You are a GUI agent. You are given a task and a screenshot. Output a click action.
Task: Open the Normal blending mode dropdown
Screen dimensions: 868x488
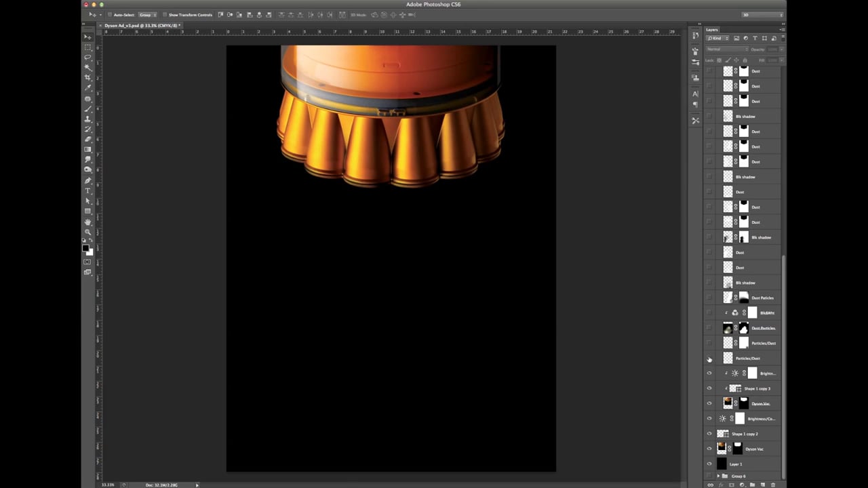pyautogui.click(x=727, y=49)
